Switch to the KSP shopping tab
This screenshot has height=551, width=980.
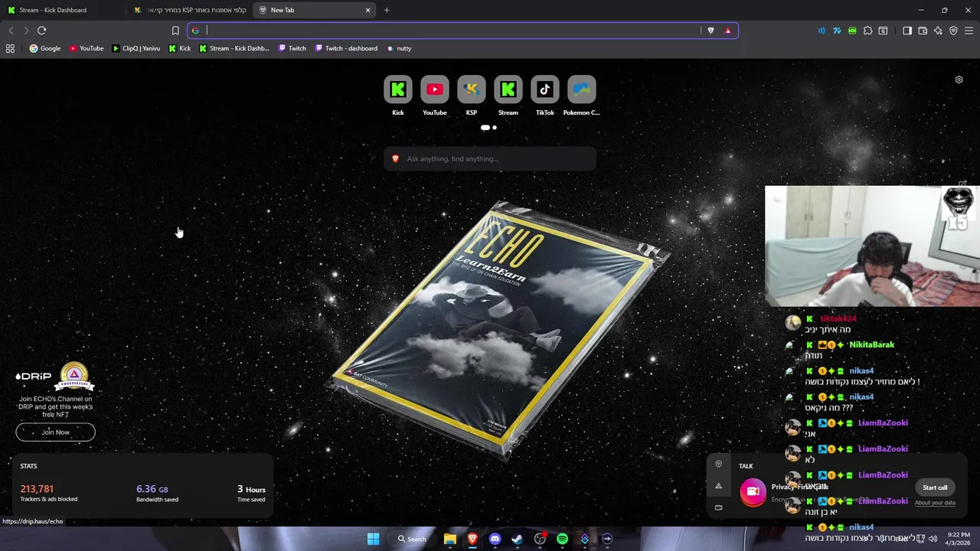pos(189,10)
